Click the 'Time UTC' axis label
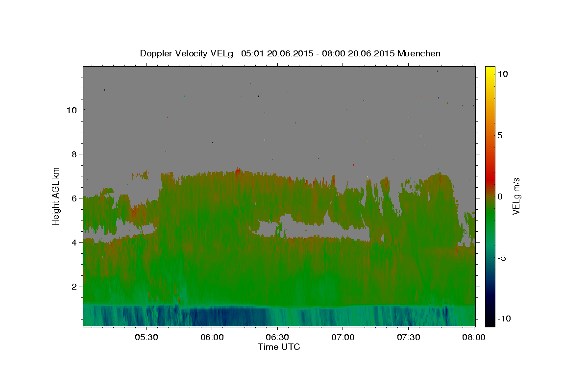The image size is (588, 392). coord(279,347)
